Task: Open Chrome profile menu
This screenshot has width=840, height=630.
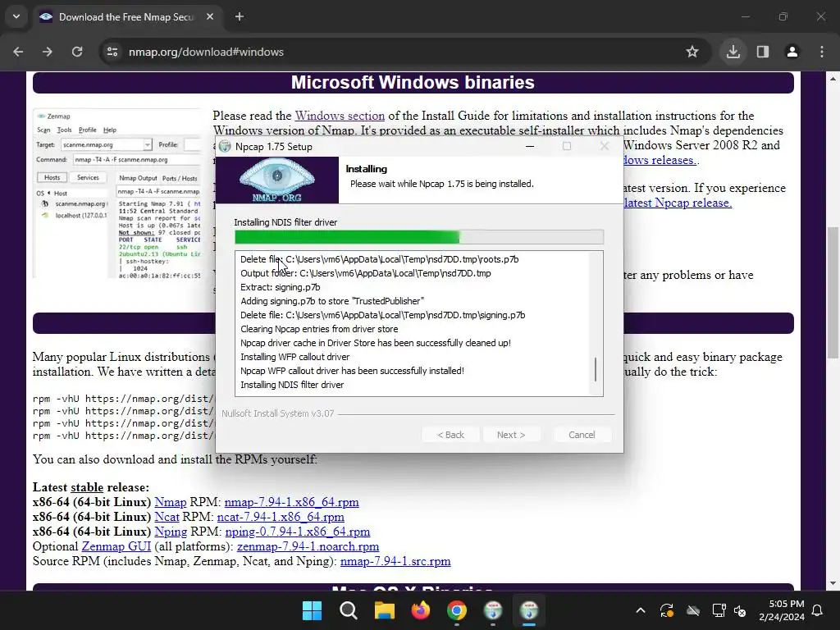Action: [x=792, y=52]
